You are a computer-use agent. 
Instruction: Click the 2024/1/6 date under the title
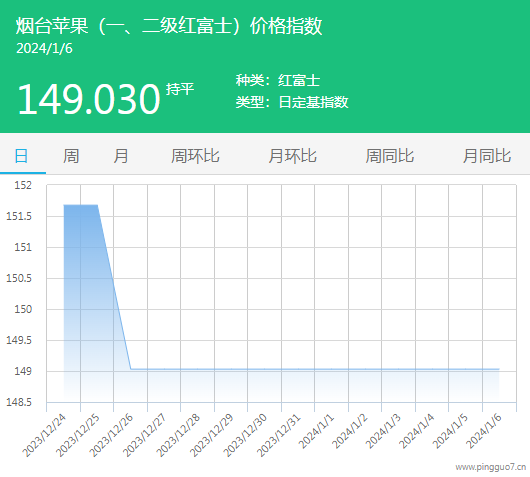coord(44,48)
